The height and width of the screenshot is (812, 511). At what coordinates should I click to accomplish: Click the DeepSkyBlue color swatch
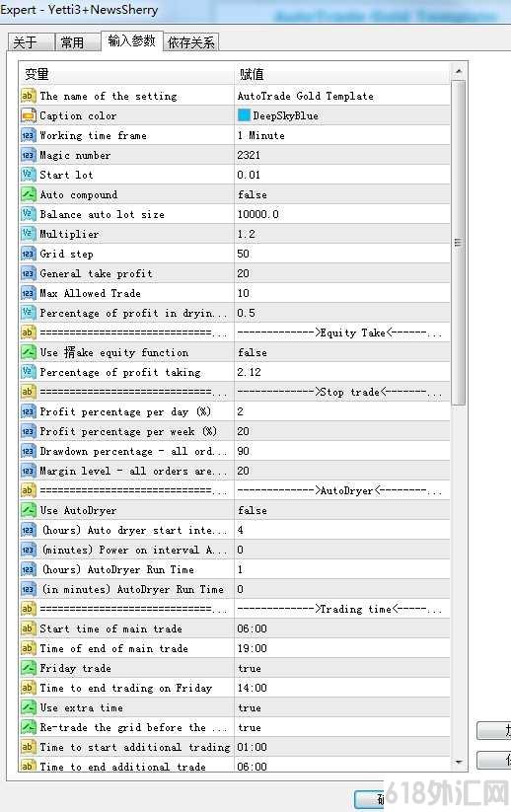[244, 115]
